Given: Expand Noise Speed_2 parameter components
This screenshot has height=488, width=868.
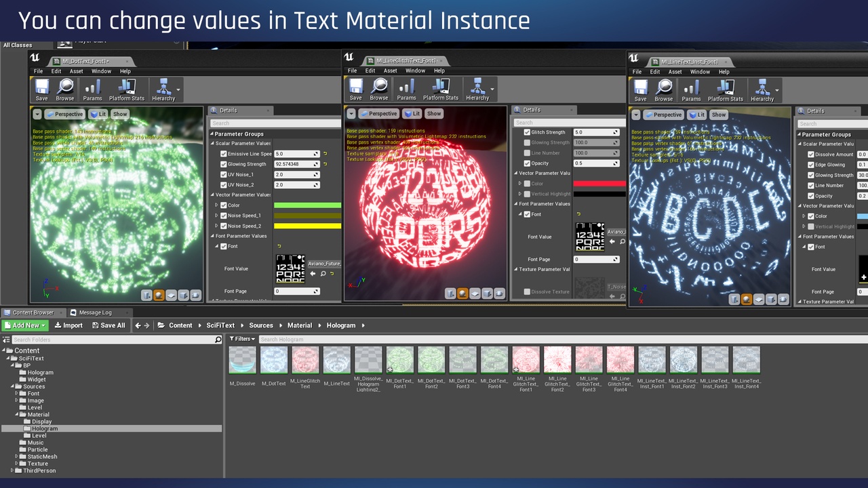Looking at the screenshot, I should [217, 226].
